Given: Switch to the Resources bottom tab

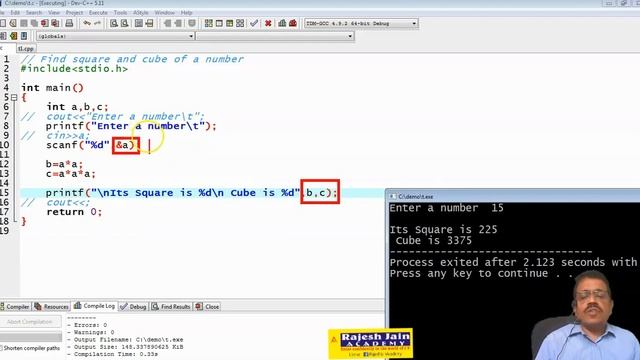Looking at the screenshot, I should click(51, 307).
